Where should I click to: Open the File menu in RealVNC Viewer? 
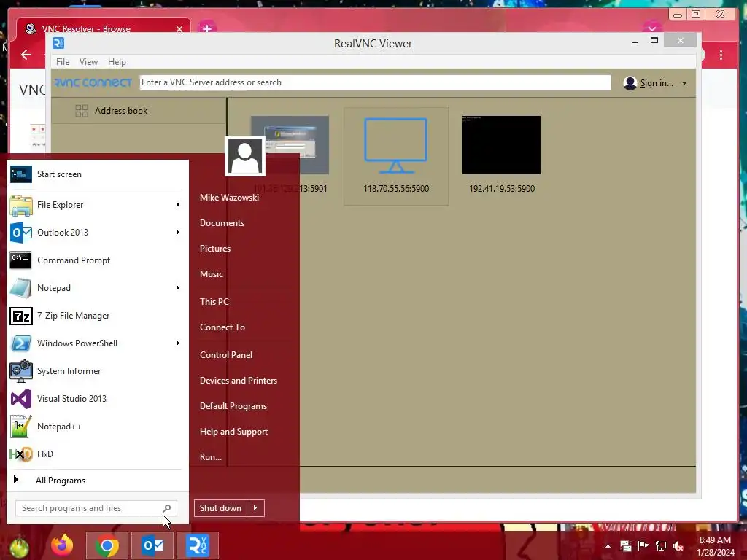[63, 62]
